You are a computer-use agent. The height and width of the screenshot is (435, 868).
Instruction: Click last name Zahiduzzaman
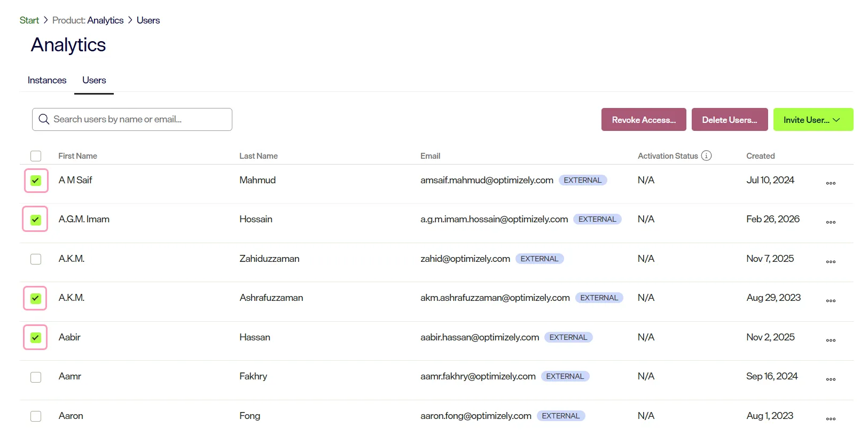coord(269,259)
